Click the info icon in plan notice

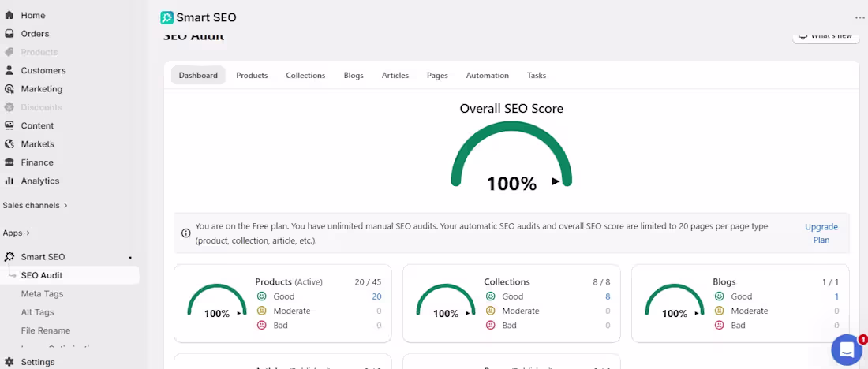tap(186, 233)
